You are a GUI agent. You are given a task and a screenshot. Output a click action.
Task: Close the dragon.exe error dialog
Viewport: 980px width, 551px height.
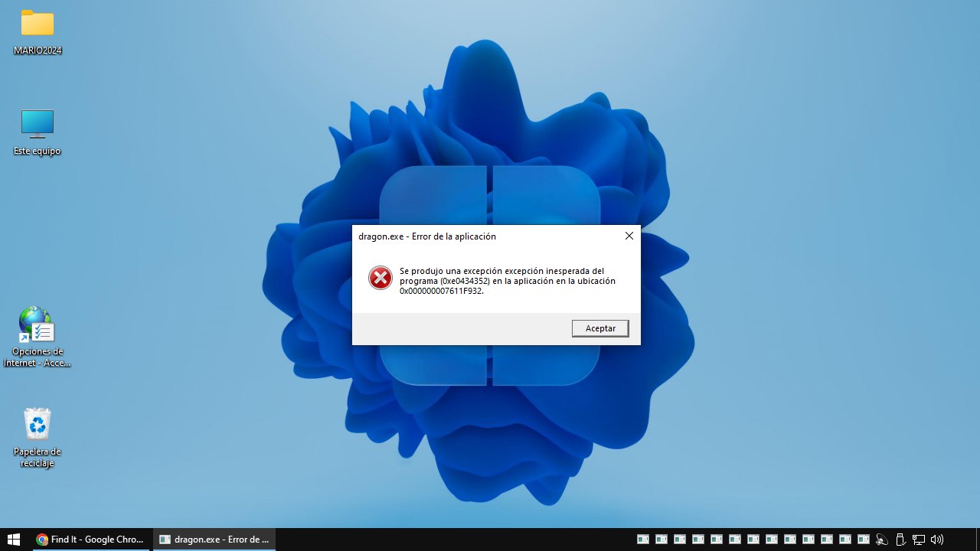[629, 236]
